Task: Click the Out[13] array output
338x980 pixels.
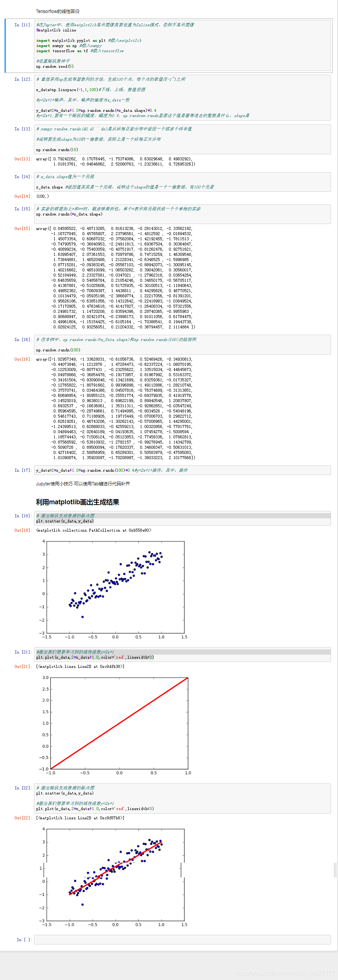Action: 116,161
